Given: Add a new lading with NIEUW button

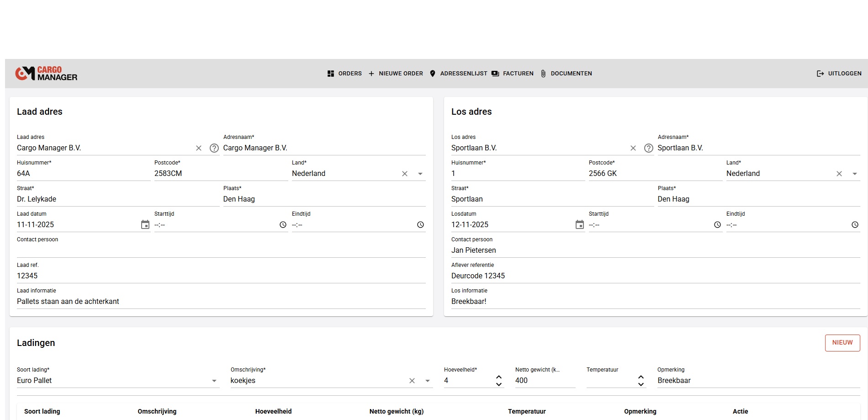Looking at the screenshot, I should coord(842,343).
